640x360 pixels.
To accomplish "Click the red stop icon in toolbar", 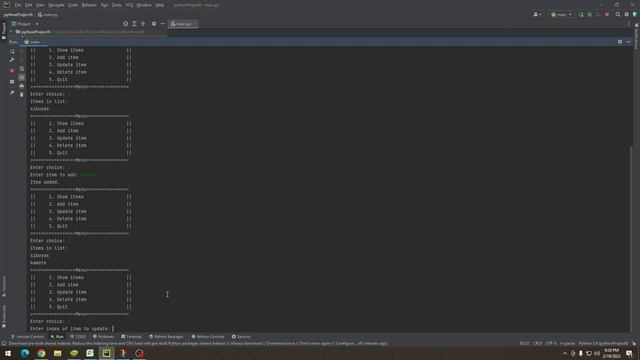I will coord(607,14).
